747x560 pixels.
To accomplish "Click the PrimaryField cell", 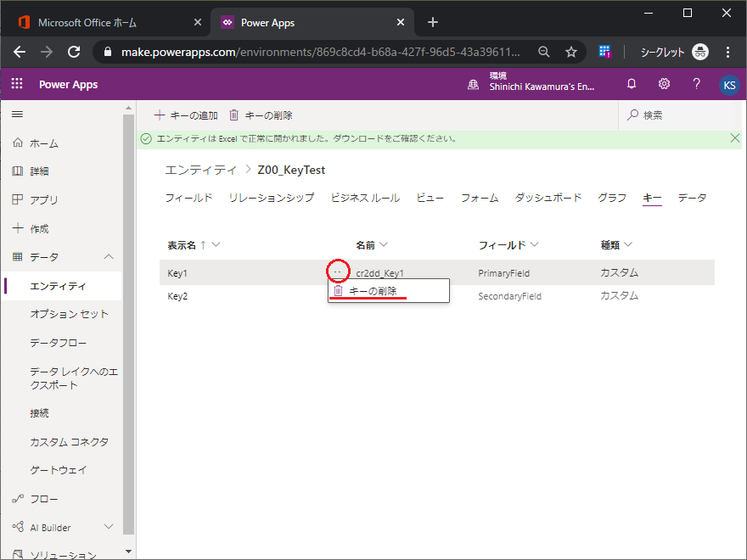I will point(503,273).
